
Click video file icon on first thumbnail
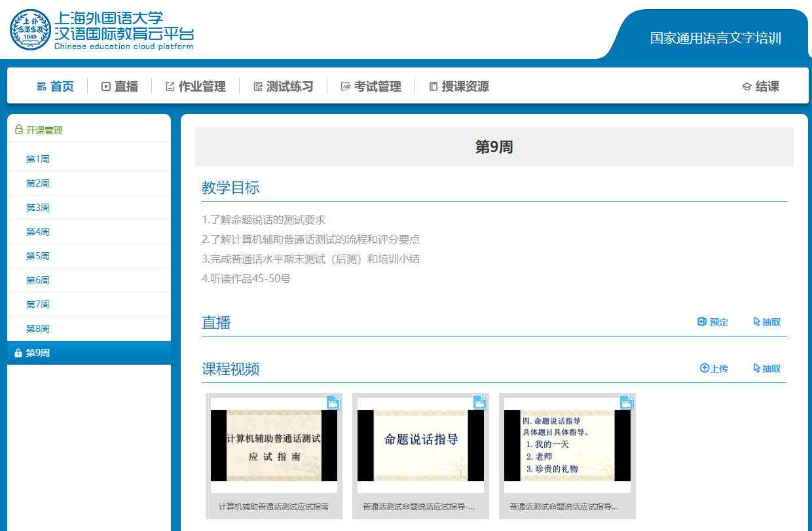[334, 402]
